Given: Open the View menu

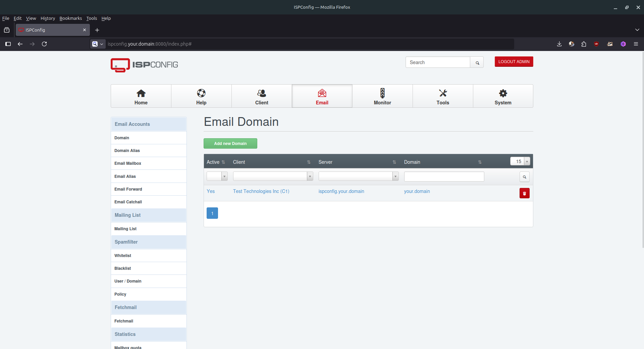Looking at the screenshot, I should (x=31, y=18).
